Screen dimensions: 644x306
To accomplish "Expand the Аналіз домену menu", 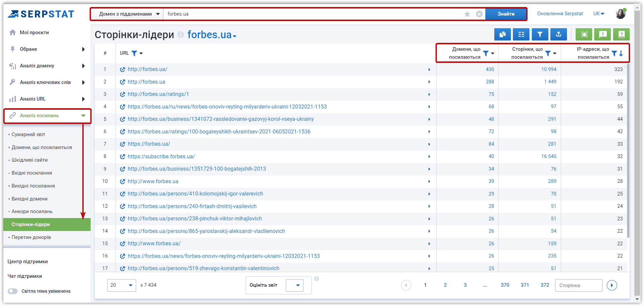I will pos(83,66).
